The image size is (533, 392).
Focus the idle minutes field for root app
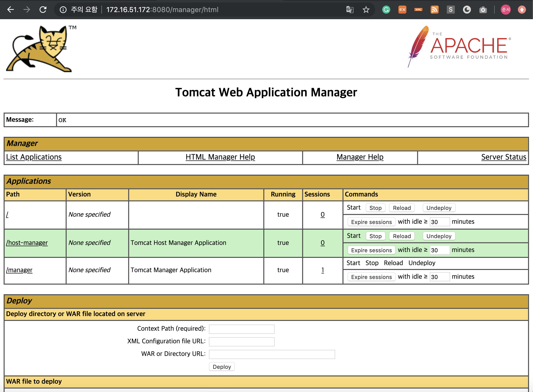(440, 222)
